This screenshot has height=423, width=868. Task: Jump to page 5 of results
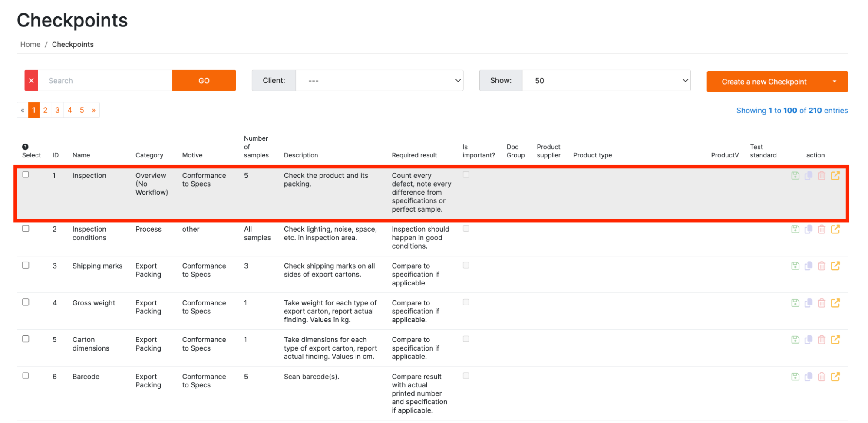[82, 110]
